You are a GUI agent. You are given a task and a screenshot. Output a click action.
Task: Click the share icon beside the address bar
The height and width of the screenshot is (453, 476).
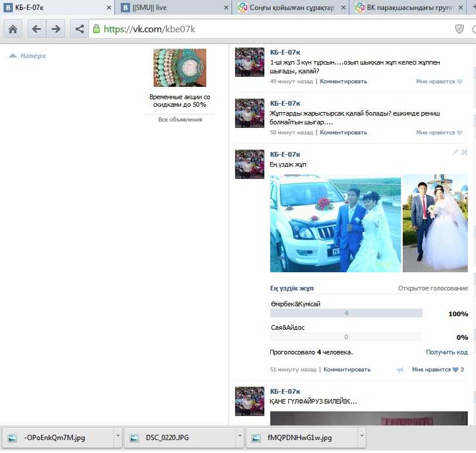(x=79, y=29)
